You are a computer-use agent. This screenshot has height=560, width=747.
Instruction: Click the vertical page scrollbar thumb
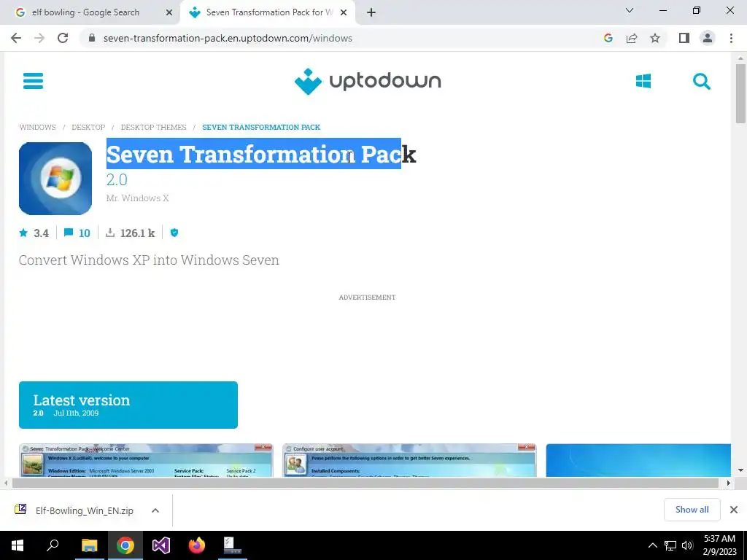[x=740, y=93]
